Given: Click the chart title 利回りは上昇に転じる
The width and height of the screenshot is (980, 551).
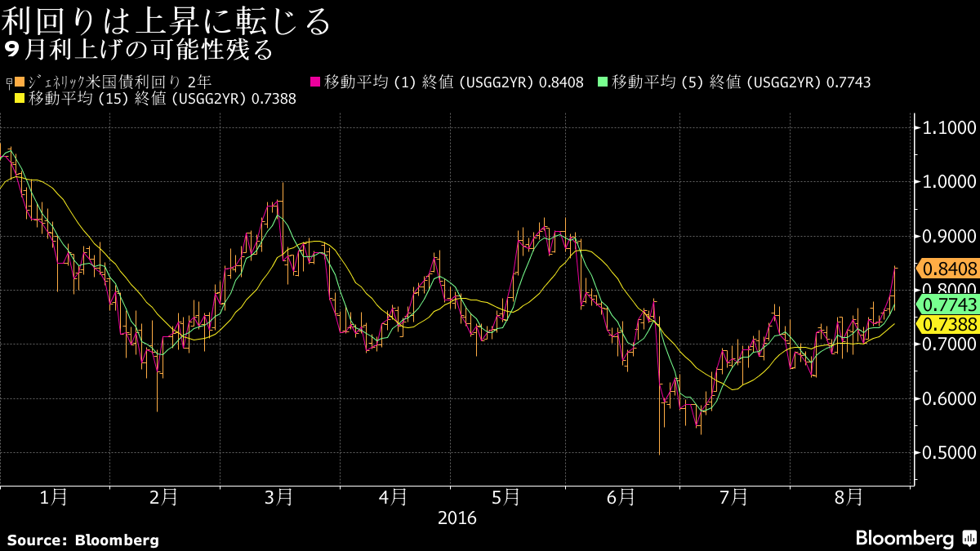Looking at the screenshot, I should coord(167,21).
